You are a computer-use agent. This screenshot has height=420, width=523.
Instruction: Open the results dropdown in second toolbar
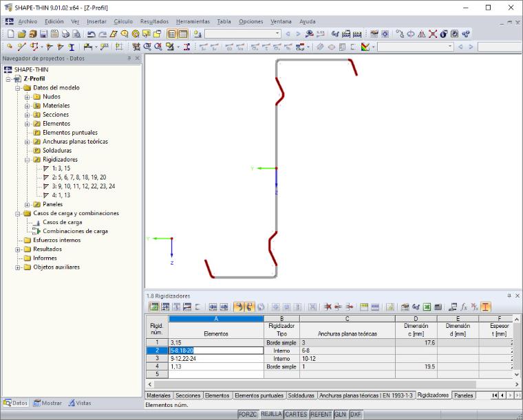(x=450, y=47)
